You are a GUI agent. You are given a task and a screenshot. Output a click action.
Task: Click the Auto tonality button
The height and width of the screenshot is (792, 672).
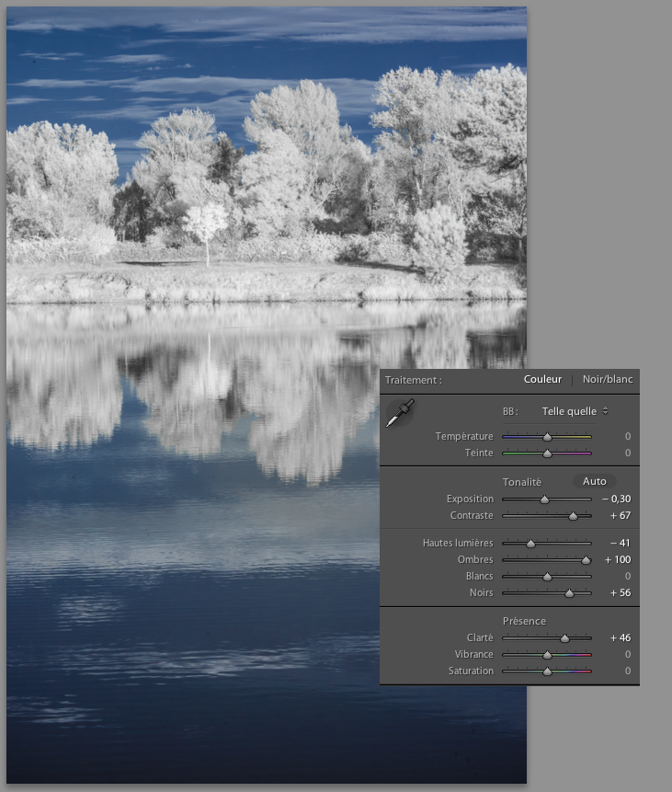point(594,481)
